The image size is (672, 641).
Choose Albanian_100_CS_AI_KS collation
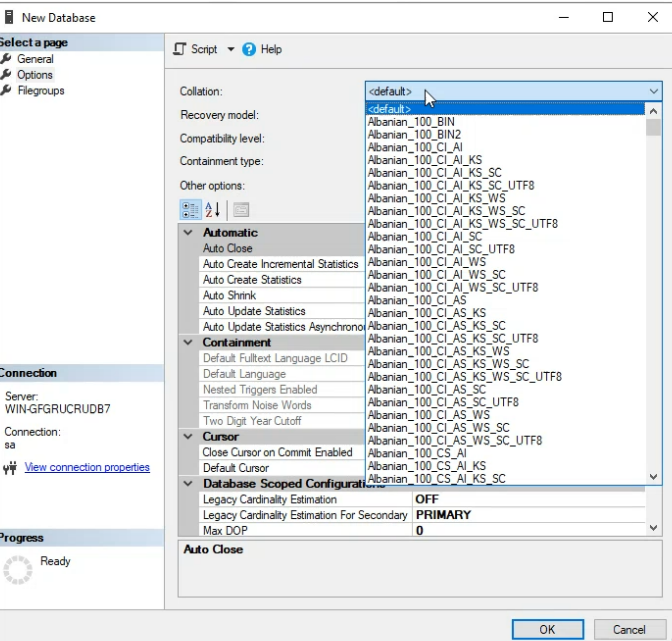(505, 466)
